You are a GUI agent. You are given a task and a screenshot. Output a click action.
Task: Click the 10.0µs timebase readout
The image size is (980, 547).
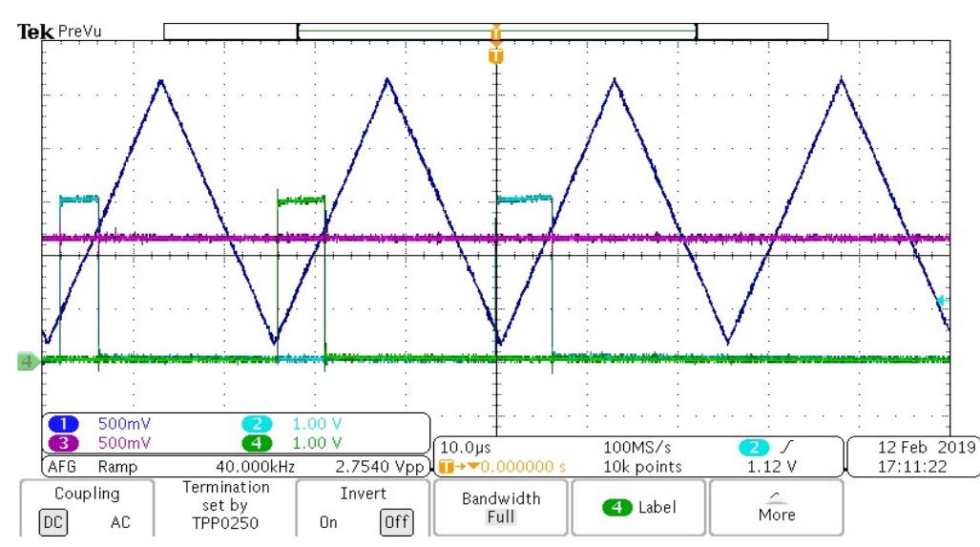pos(466,448)
